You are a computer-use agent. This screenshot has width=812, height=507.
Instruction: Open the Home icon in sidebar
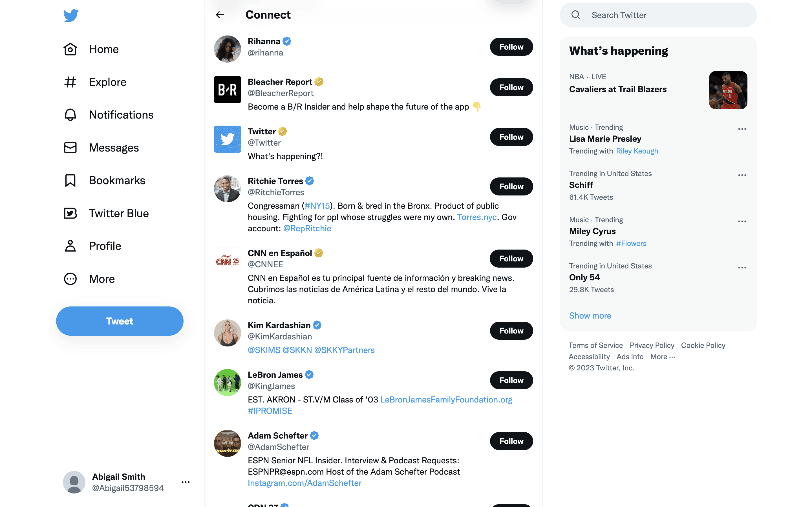pyautogui.click(x=70, y=49)
